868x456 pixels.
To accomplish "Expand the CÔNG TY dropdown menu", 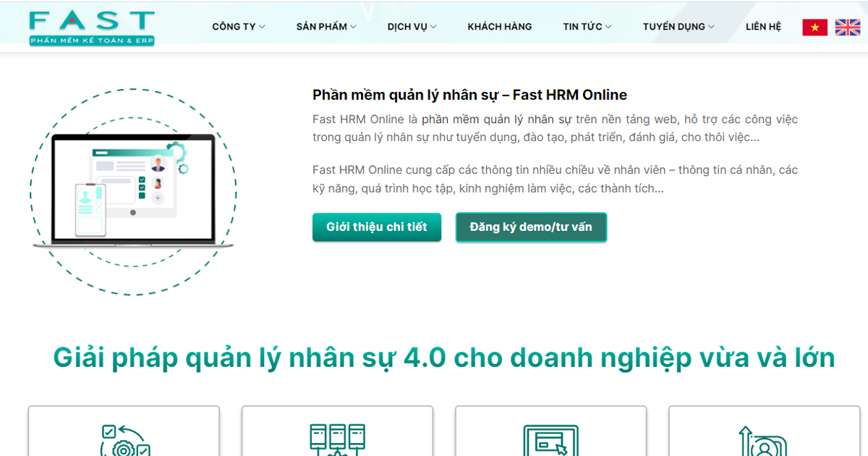I will pos(239,27).
